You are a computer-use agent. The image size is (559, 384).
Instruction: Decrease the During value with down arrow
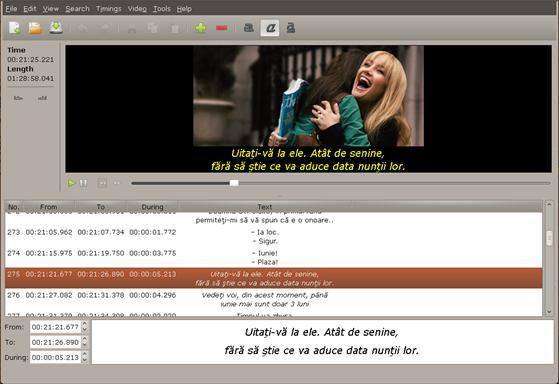click(84, 360)
